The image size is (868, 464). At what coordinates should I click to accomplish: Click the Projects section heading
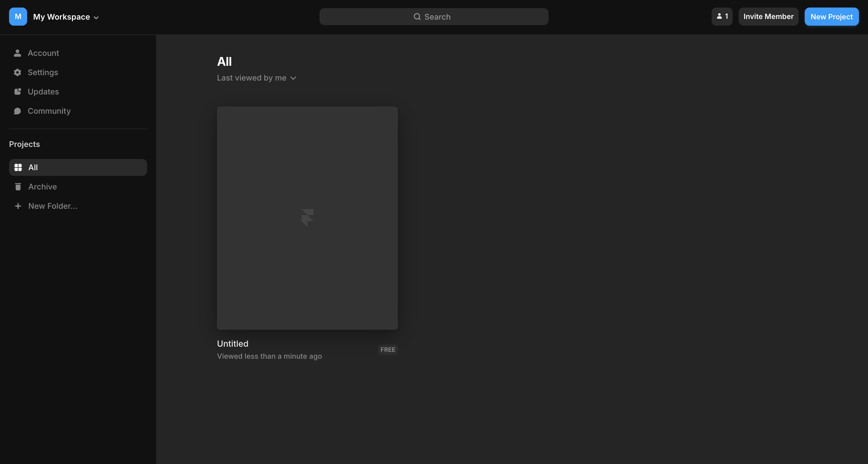[x=25, y=144]
